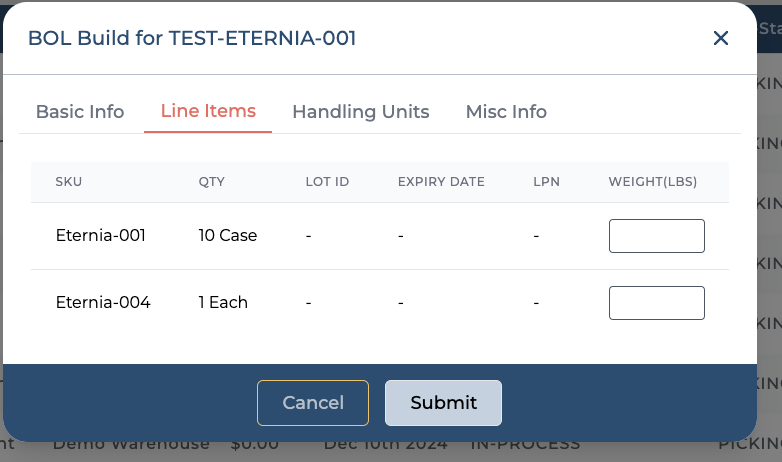Click the SKU column header
Image resolution: width=782 pixels, height=462 pixels.
pyautogui.click(x=69, y=182)
